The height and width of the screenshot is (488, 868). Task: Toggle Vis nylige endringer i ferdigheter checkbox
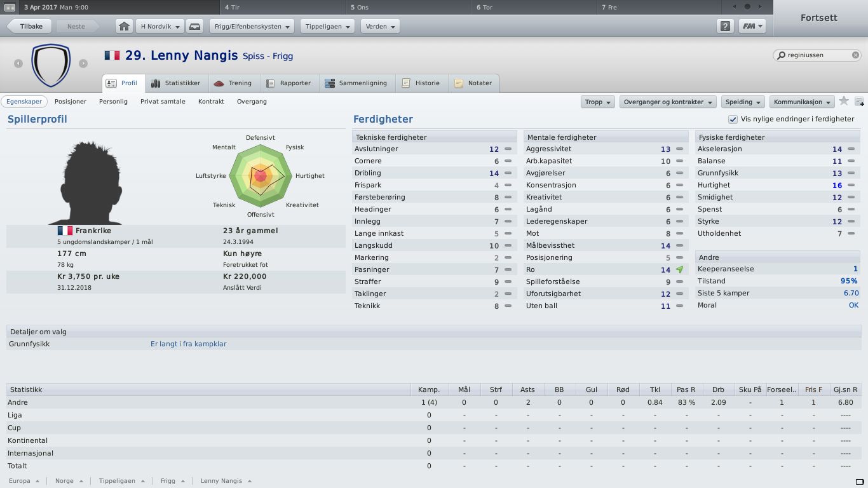(x=733, y=119)
